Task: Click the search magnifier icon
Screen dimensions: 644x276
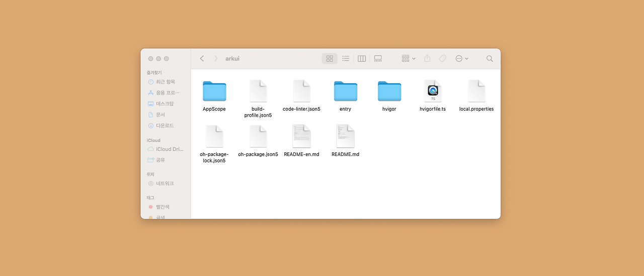Action: pyautogui.click(x=490, y=58)
